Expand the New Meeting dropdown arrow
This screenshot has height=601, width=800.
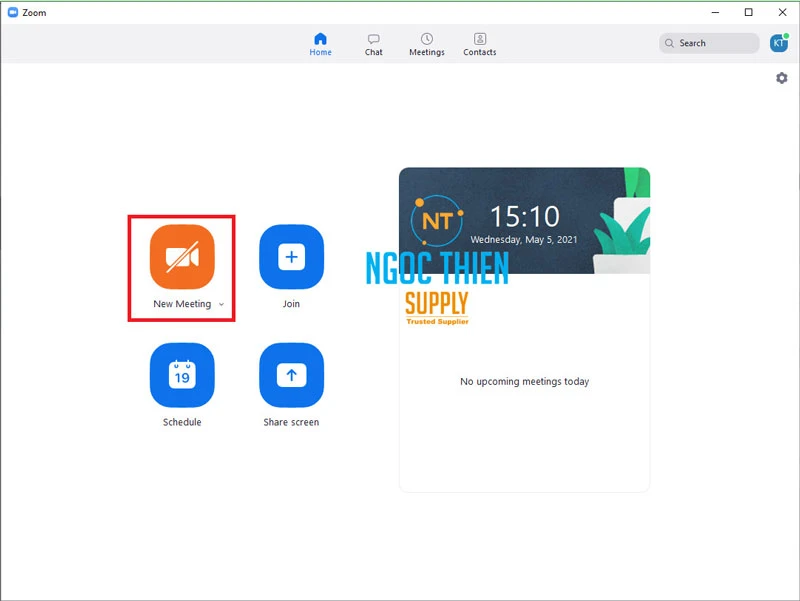[221, 305]
